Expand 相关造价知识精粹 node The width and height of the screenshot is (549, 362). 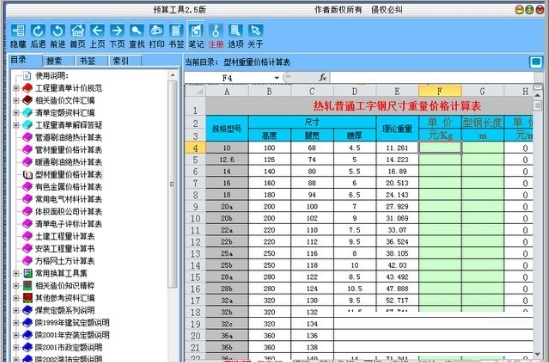point(16,285)
